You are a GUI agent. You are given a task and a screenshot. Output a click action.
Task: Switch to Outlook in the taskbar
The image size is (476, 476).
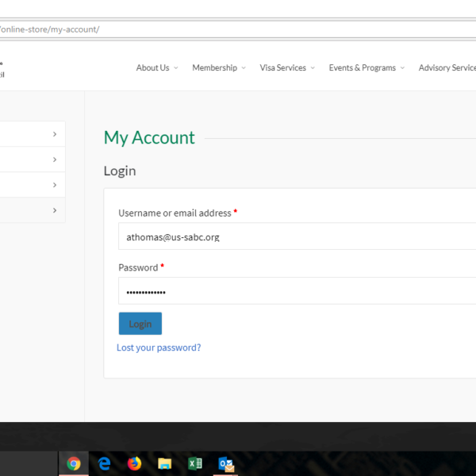point(226,464)
